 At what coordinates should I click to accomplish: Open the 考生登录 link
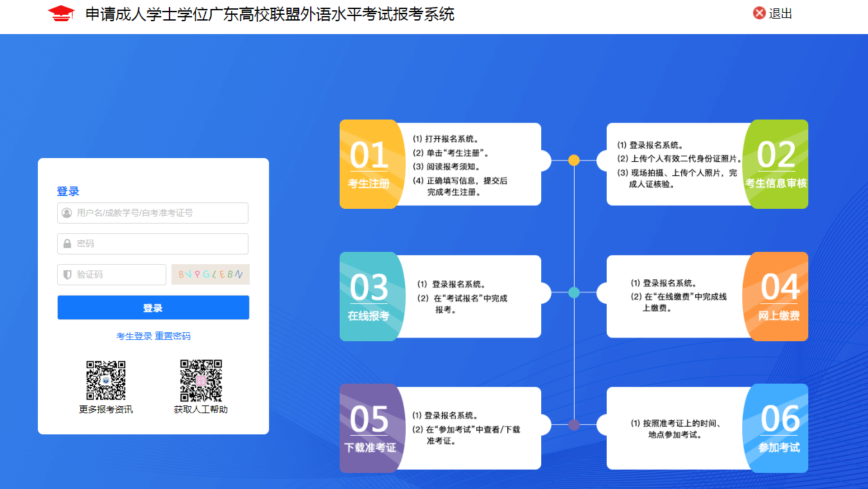tap(134, 336)
